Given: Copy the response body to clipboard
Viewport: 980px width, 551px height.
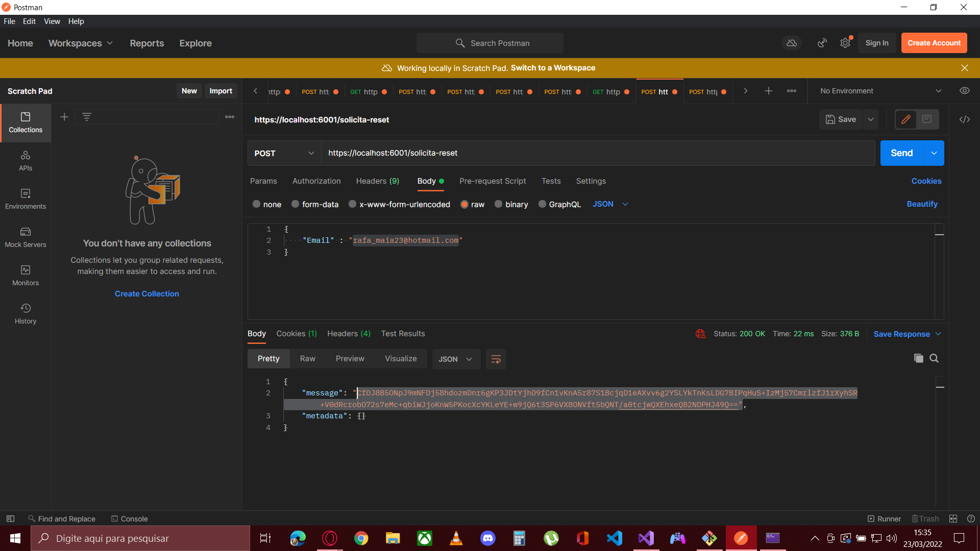Looking at the screenshot, I should click(919, 358).
